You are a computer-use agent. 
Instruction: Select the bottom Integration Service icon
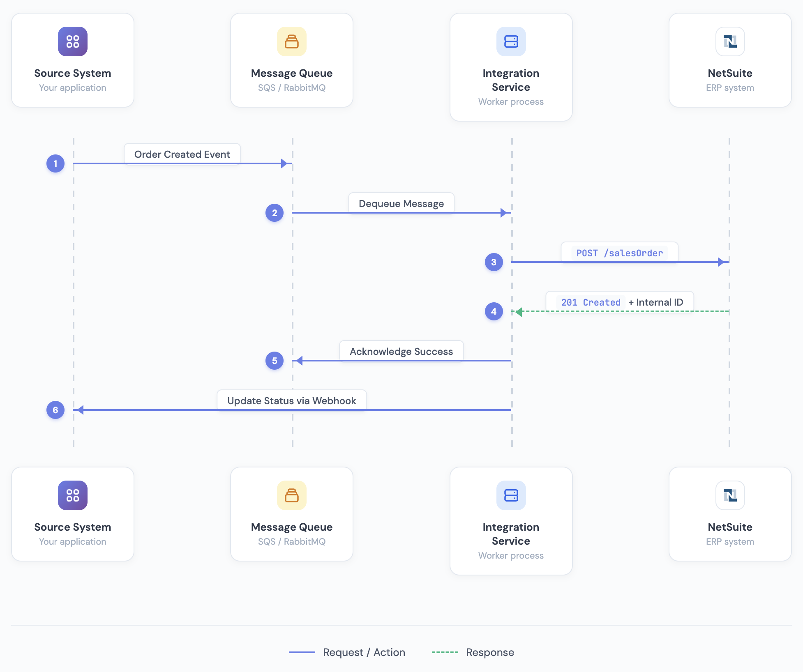[x=511, y=495]
